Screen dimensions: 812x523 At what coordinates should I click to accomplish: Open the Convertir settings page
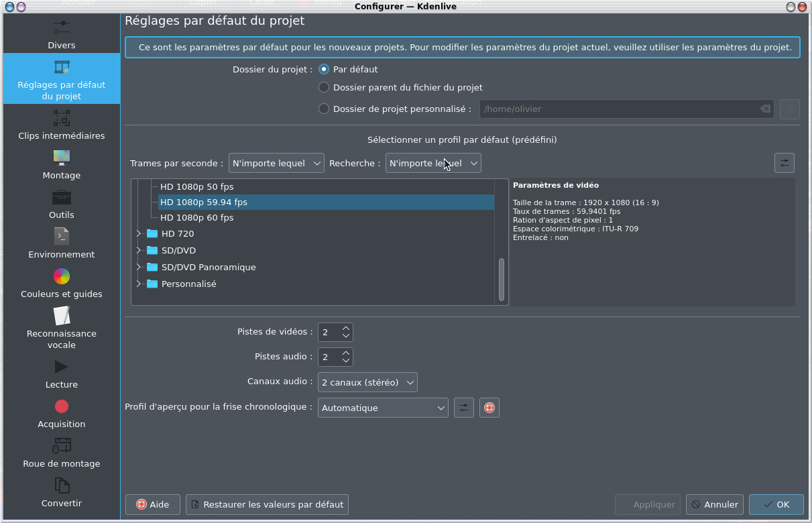pos(62,493)
